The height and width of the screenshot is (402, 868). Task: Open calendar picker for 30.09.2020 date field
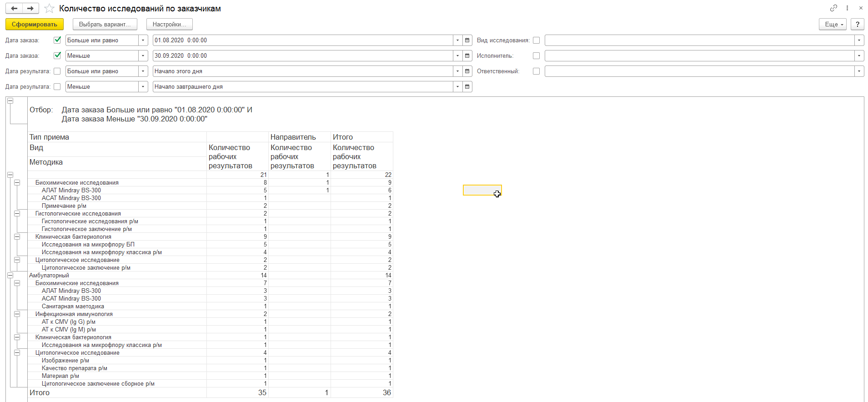pos(467,56)
